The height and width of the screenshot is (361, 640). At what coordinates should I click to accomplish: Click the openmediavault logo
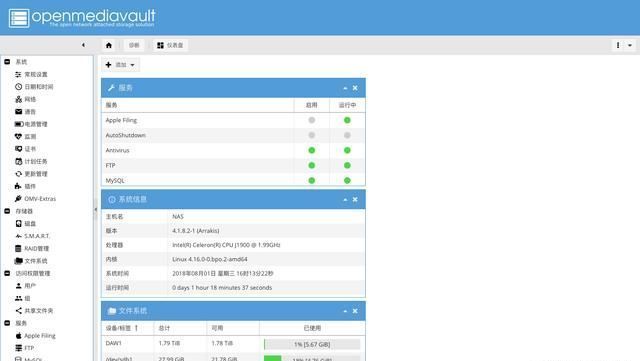(82, 18)
